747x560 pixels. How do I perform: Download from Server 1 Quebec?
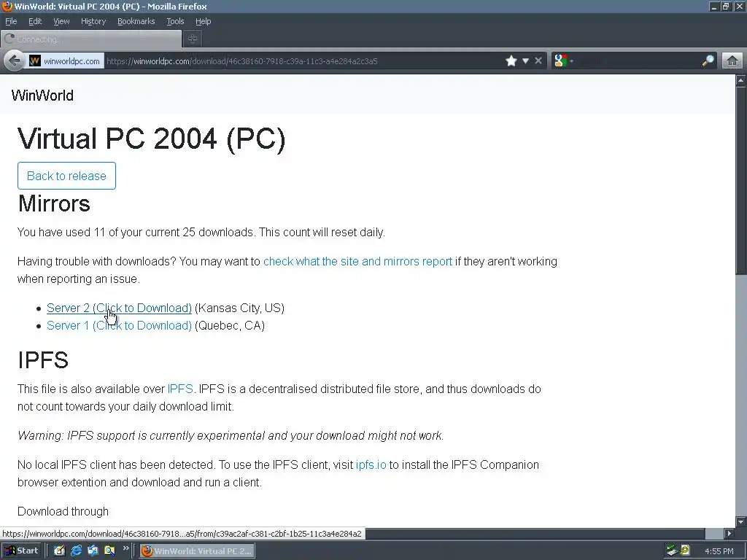tap(119, 326)
